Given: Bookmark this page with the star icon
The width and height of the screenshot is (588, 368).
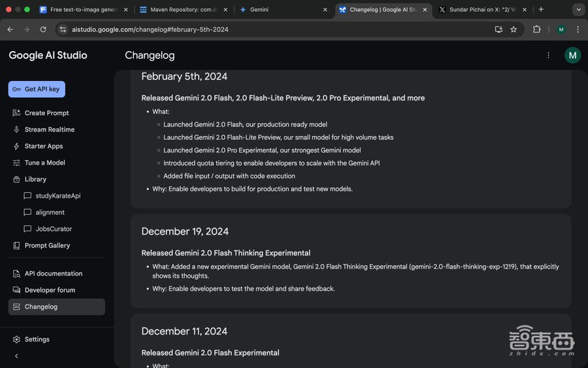Looking at the screenshot, I should [x=514, y=29].
